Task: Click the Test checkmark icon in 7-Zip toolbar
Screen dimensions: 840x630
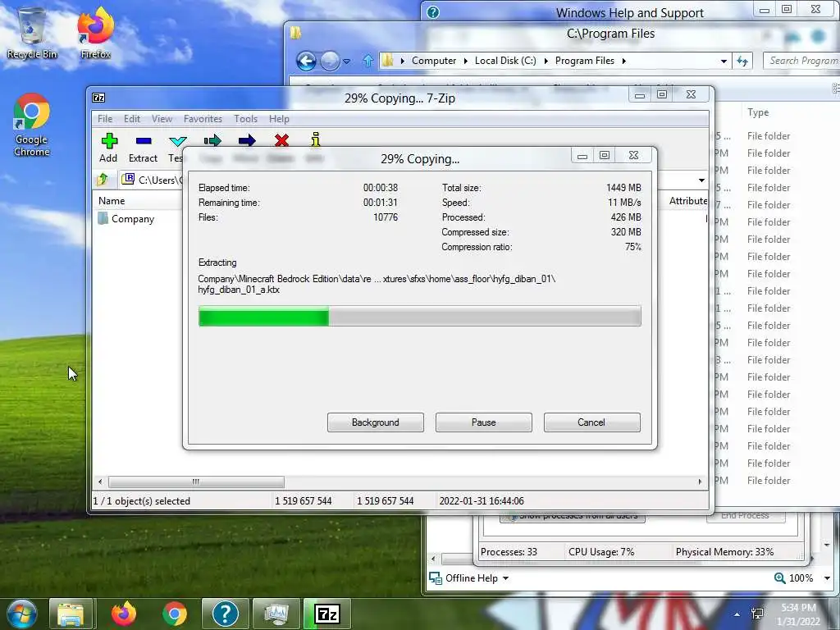Action: pyautogui.click(x=178, y=141)
